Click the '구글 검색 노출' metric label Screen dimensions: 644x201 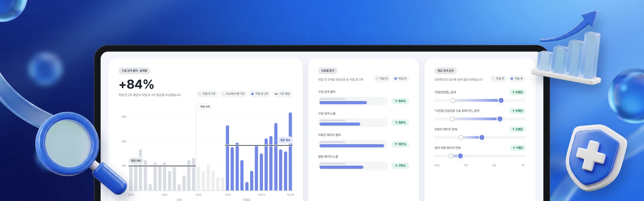click(327, 114)
